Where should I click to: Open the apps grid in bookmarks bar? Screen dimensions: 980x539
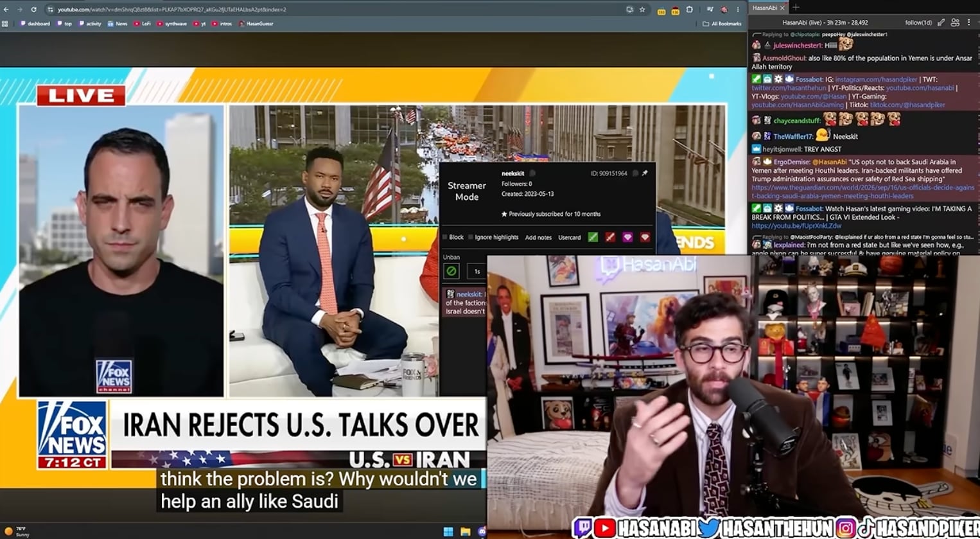click(x=5, y=24)
